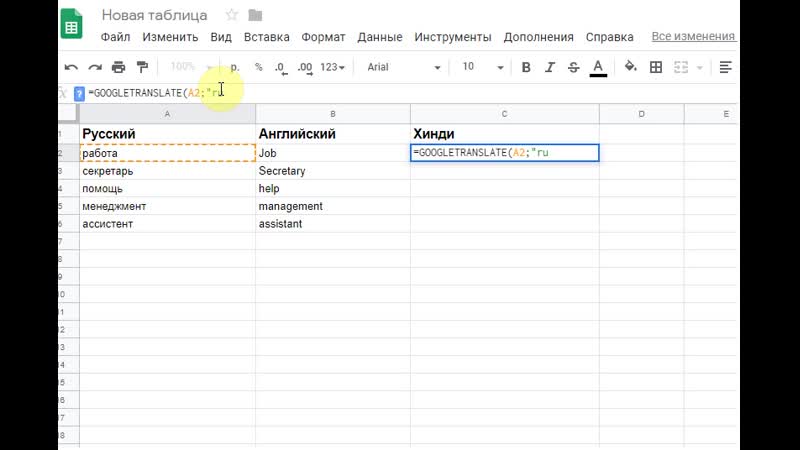Image resolution: width=800 pixels, height=450 pixels.
Task: Select the cell help
Action: [333, 189]
